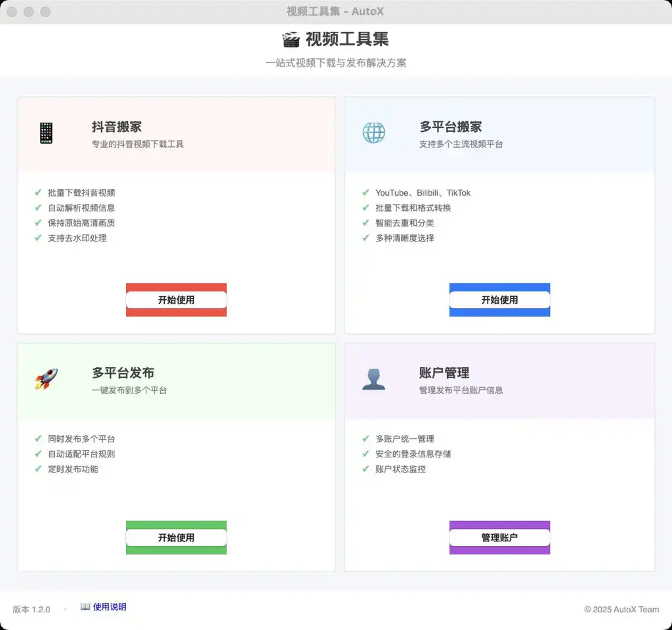
Task: Click the mobile phone icon for 抖音搬家
Action: pyautogui.click(x=47, y=133)
